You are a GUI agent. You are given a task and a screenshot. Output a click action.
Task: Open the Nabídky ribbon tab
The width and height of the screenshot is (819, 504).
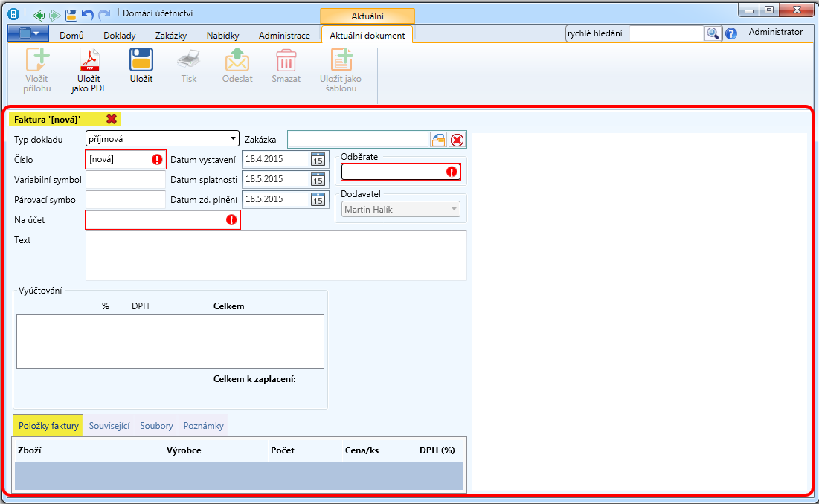222,36
